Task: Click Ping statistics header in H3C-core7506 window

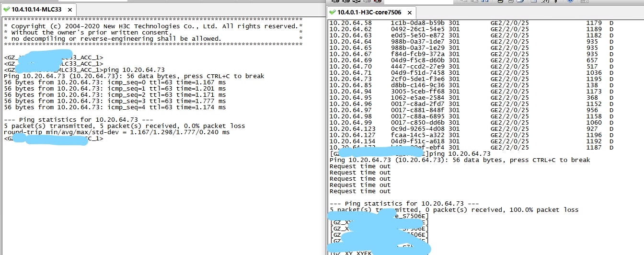Action: 404,204
